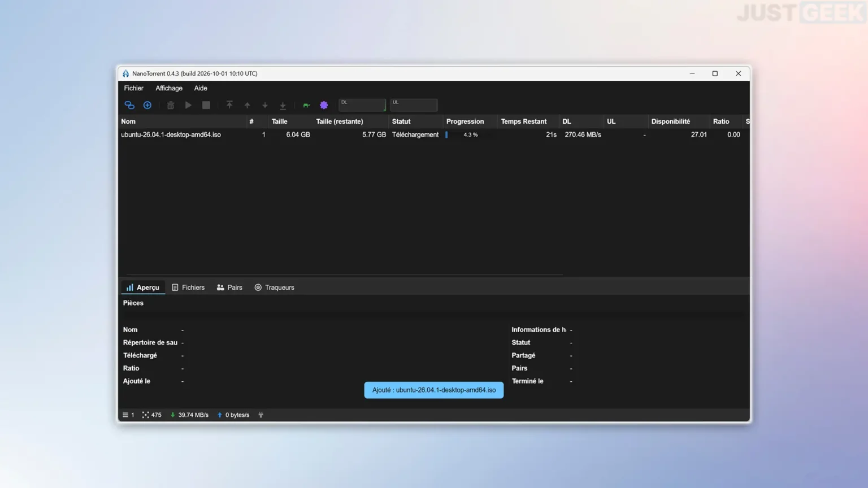Select the ubuntu-26.04.1-desktop-amd64.iso torrent row
This screenshot has width=868, height=488.
click(433, 135)
